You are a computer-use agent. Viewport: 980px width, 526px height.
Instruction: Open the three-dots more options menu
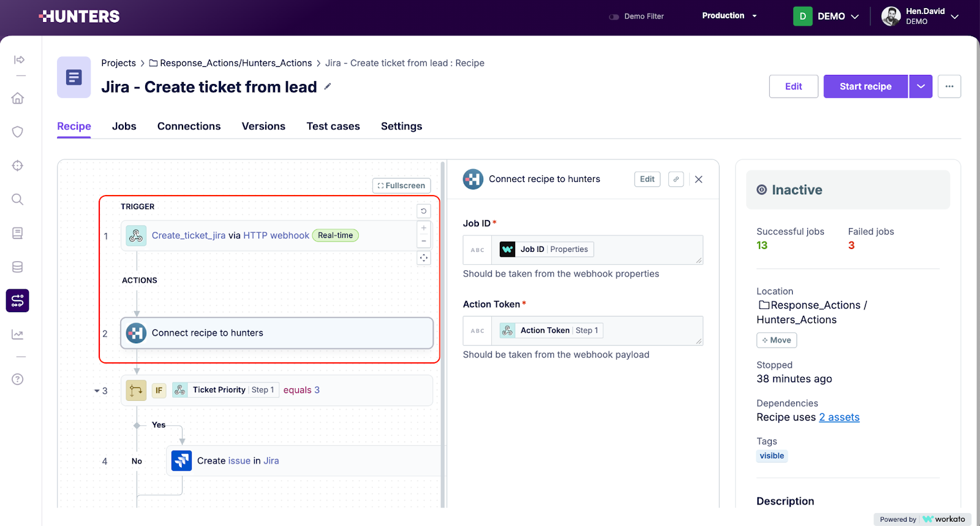(949, 86)
